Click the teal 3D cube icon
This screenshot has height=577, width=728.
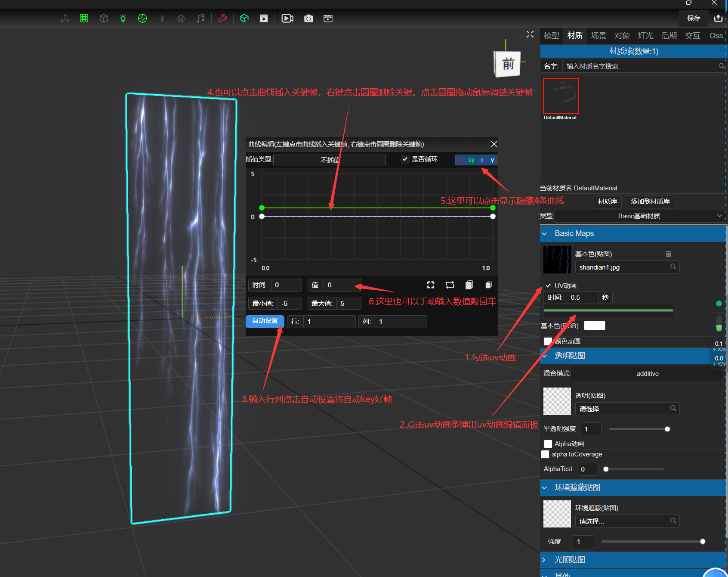coord(244,19)
